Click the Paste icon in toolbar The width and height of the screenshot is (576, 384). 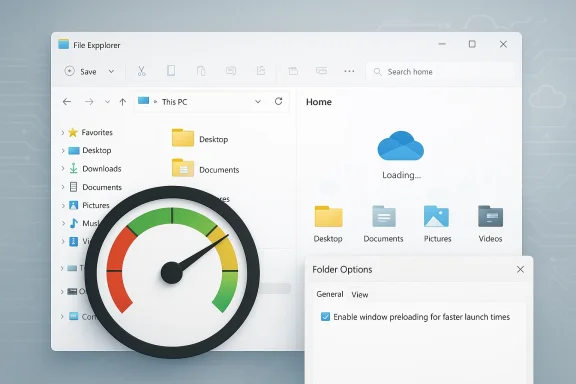201,71
